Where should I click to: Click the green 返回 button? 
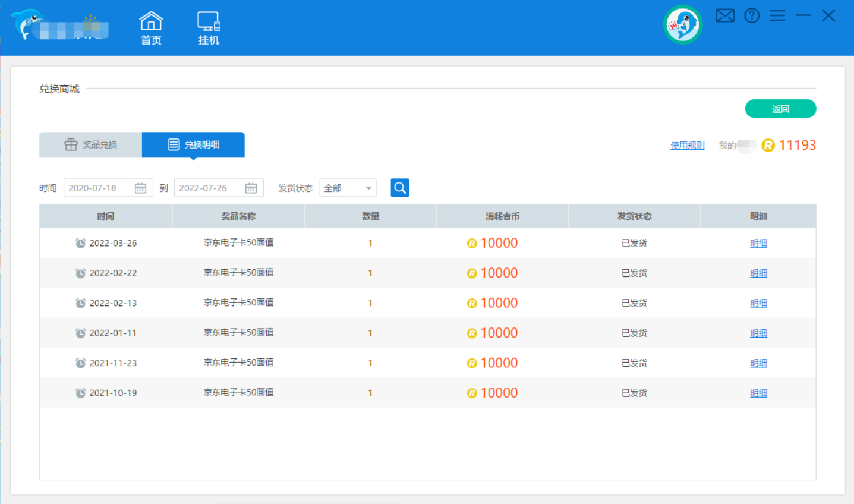point(780,109)
